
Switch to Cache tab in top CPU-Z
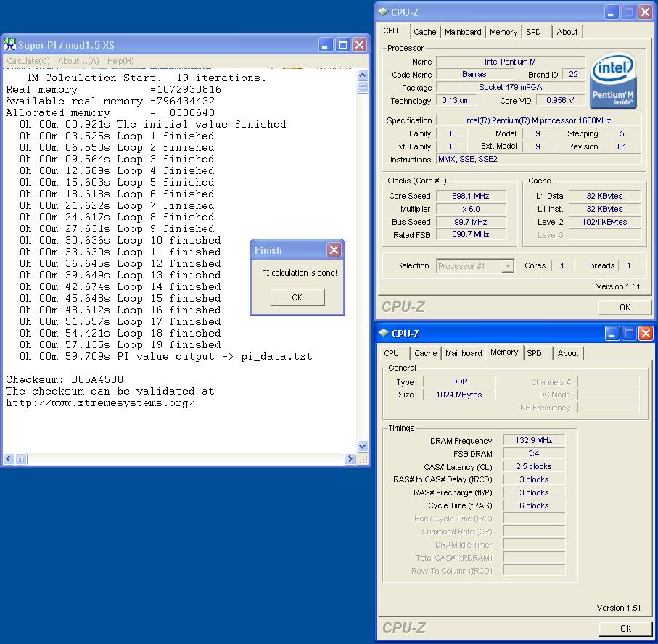click(424, 32)
